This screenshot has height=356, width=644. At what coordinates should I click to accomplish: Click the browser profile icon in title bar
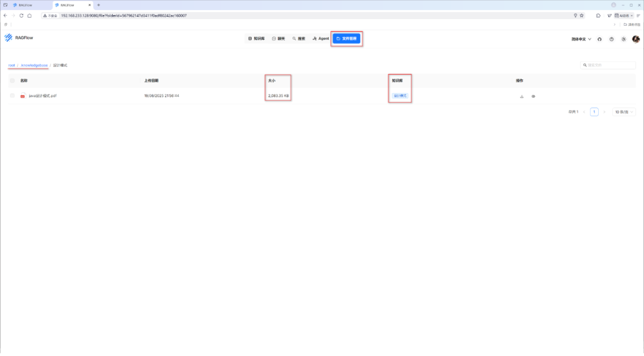pyautogui.click(x=614, y=5)
